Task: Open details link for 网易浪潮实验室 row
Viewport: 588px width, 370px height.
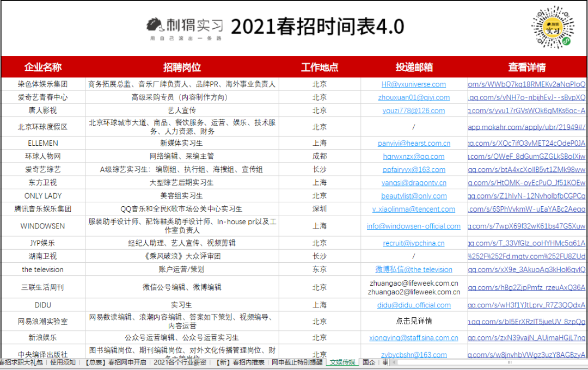Action: coord(526,321)
